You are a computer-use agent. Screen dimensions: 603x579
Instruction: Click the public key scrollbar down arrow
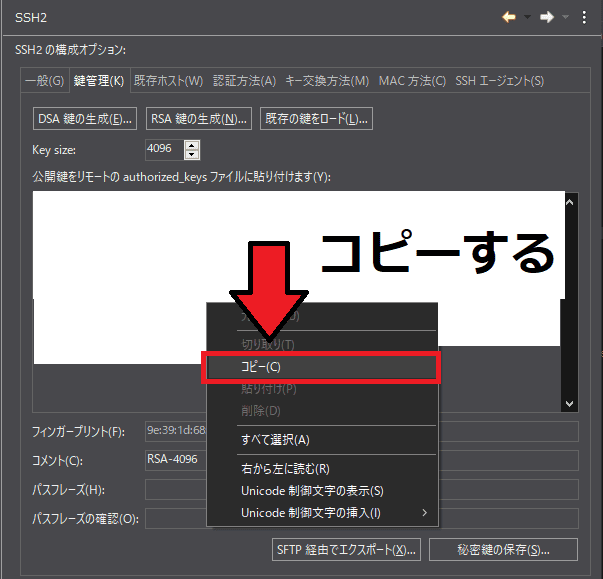pos(570,403)
